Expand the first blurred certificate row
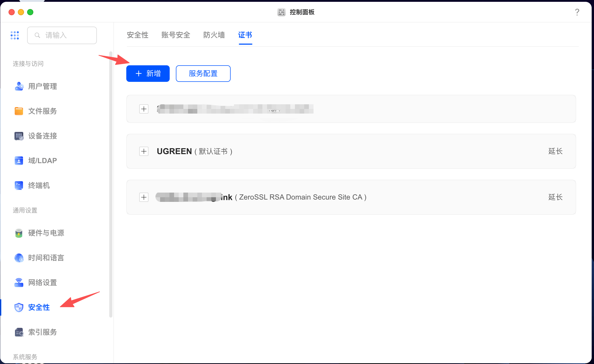Image resolution: width=594 pixels, height=364 pixels. pos(144,109)
